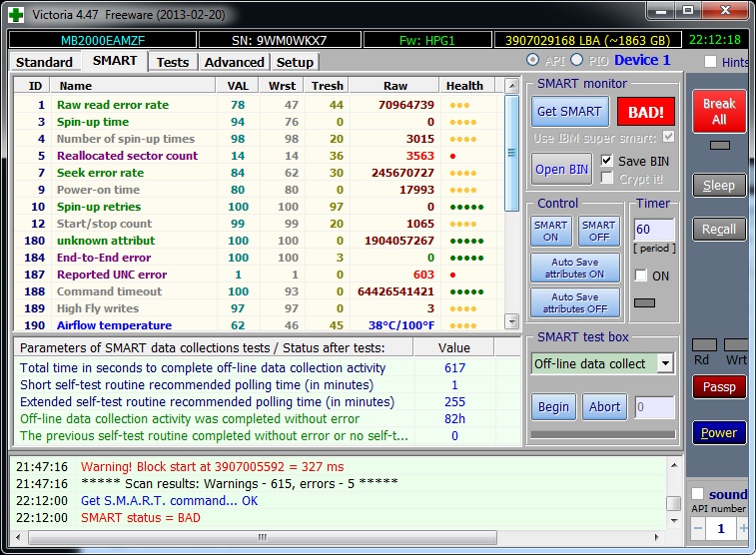
Task: Open the Off-line data collect dropdown
Action: (665, 363)
